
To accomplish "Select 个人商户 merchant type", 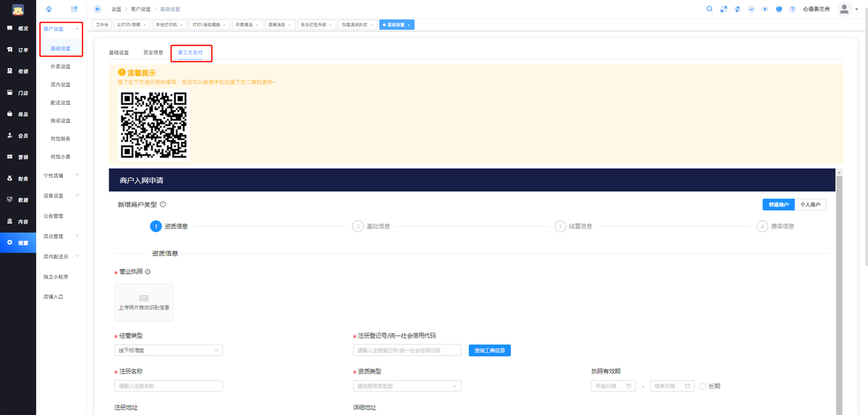I will [x=810, y=205].
